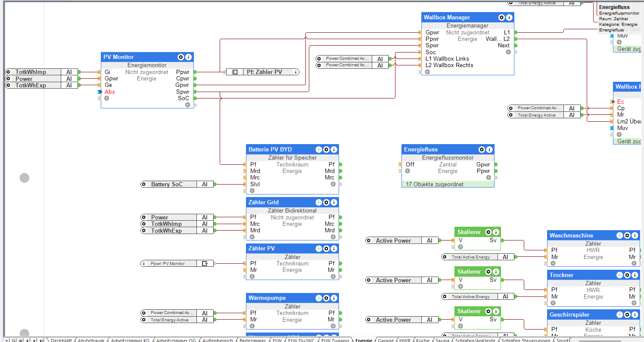The width and height of the screenshot is (644, 342).
Task: Click info icon on Zähler Grid block
Action: click(334, 202)
